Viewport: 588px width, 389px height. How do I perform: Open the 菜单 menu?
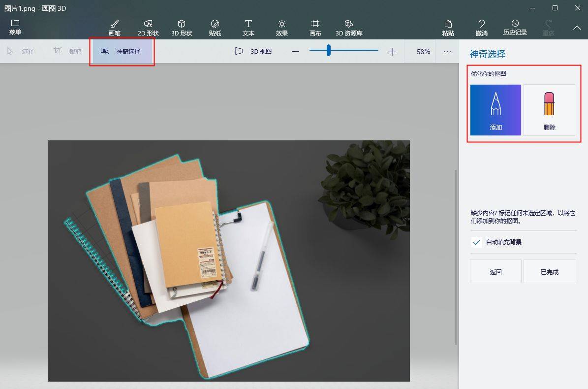[15, 27]
